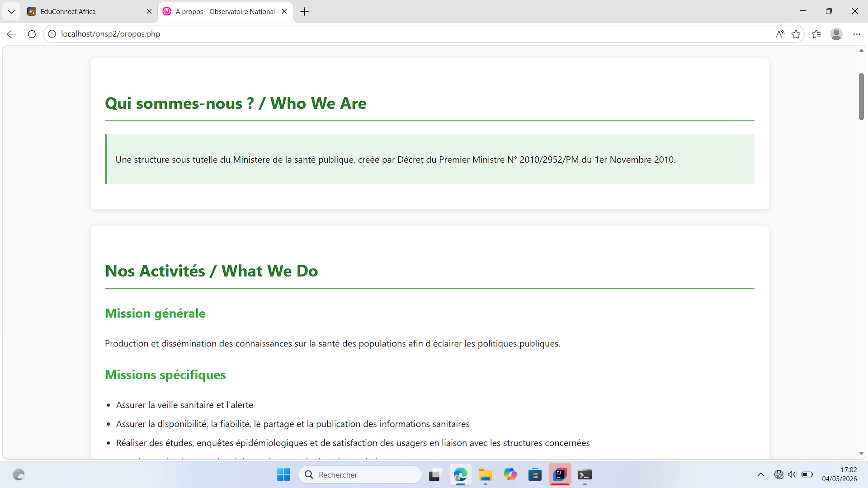
Task: Click the Décret du Premier Ministre sentence
Action: [x=396, y=160]
